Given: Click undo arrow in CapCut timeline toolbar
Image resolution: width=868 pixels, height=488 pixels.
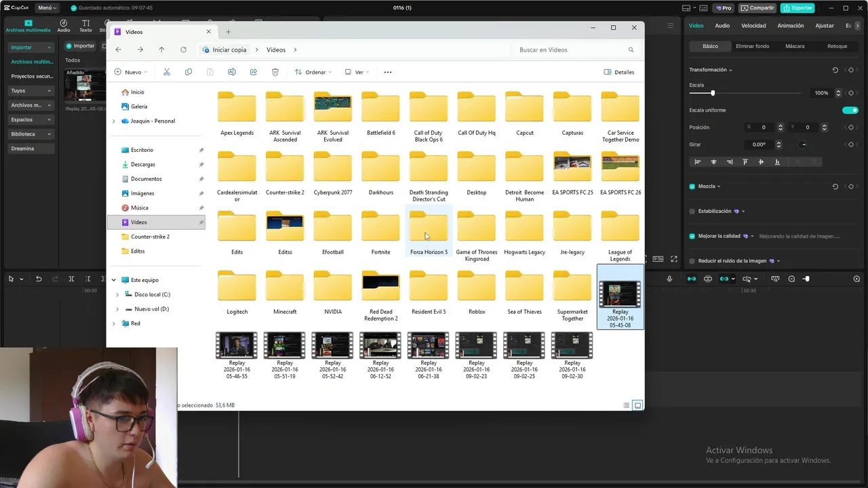Looking at the screenshot, I should point(39,279).
